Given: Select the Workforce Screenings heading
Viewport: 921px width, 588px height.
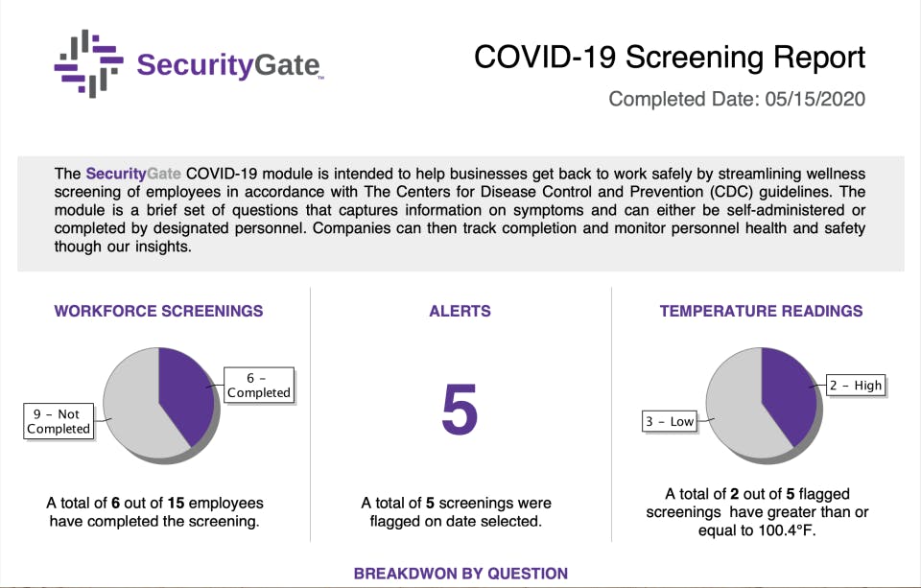Looking at the screenshot, I should point(158,311).
